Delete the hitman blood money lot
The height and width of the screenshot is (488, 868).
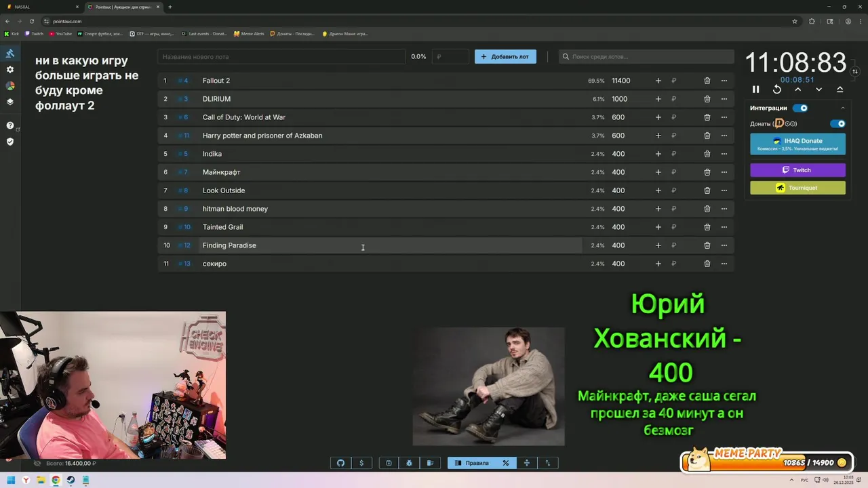[707, 209]
